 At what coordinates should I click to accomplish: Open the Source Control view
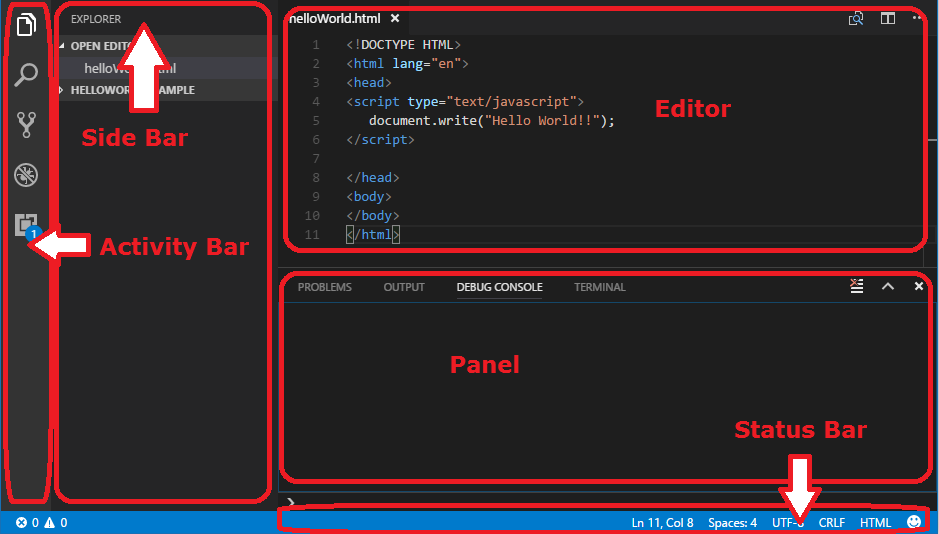(x=26, y=125)
